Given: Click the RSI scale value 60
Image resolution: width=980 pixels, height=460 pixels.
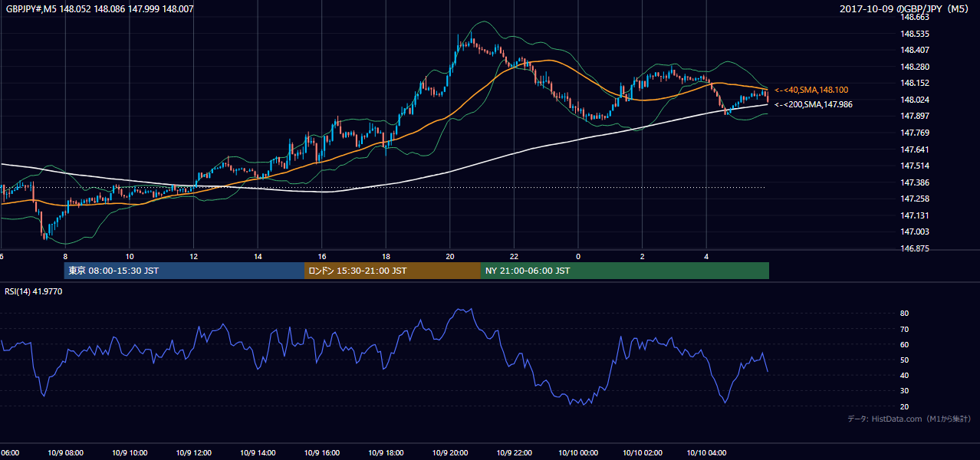Looking at the screenshot, I should point(904,344).
